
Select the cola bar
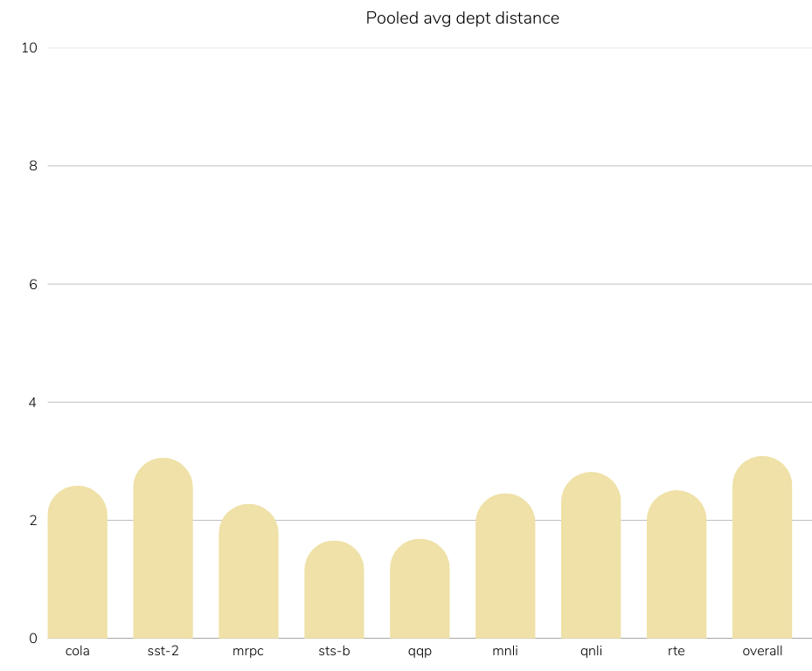click(x=78, y=564)
